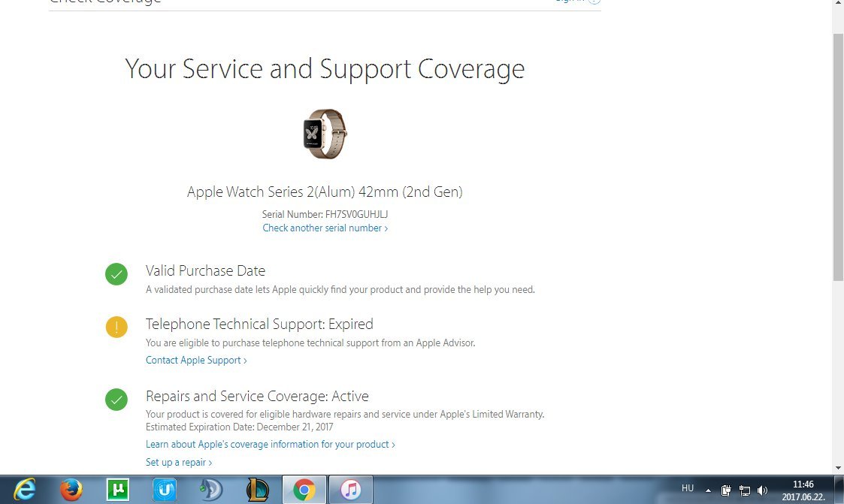Screen dimensions: 844x504
Task: Click the Estimated Expiration Date: December 21, 2017 text
Action: click(x=240, y=427)
